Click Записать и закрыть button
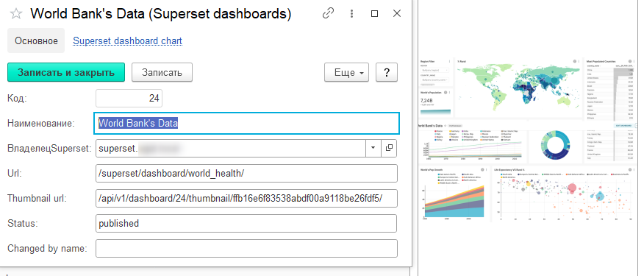This screenshot has height=276, width=644. point(65,73)
